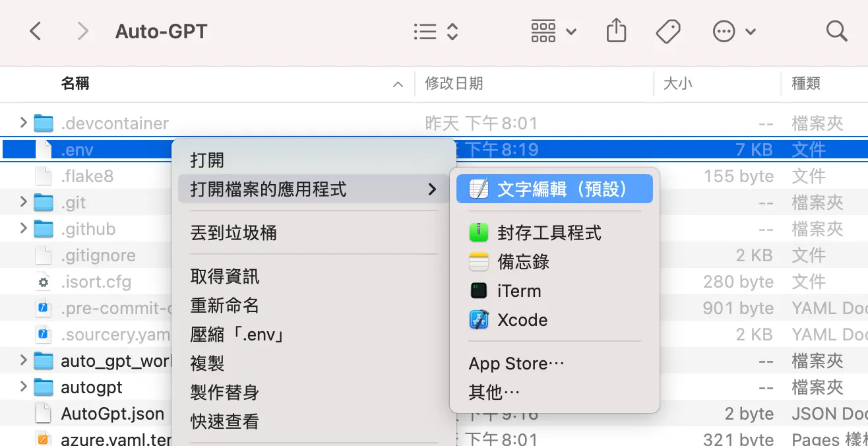The image size is (868, 446).
Task: Expand the .devcontainer folder
Action: click(x=23, y=123)
